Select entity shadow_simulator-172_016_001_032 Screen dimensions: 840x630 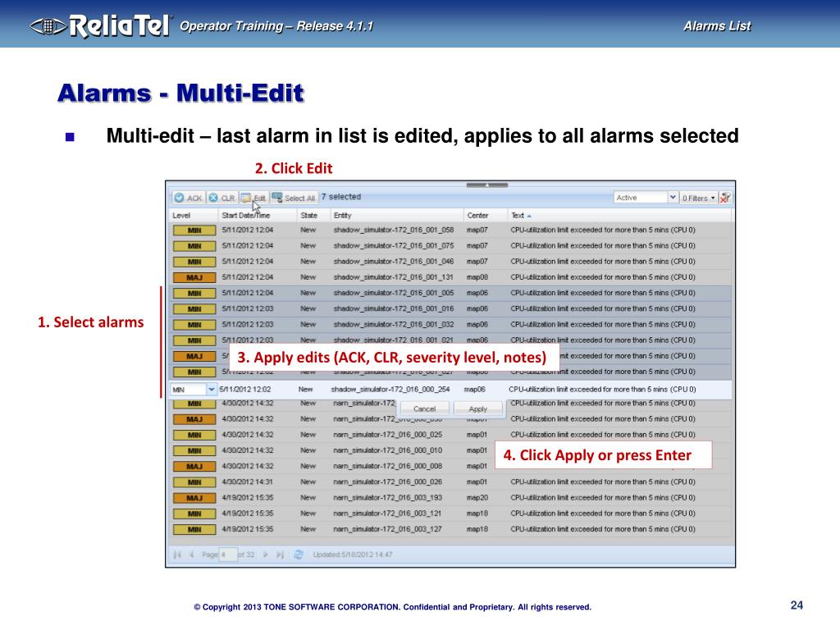pos(393,324)
